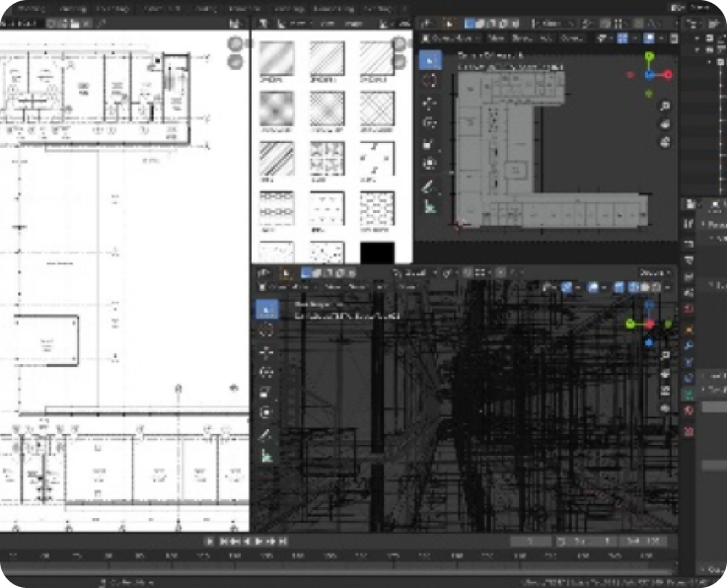Viewport: 727px width, 588px height.
Task: Open shading options dropdown in wireframe viewport
Action: click(667, 288)
